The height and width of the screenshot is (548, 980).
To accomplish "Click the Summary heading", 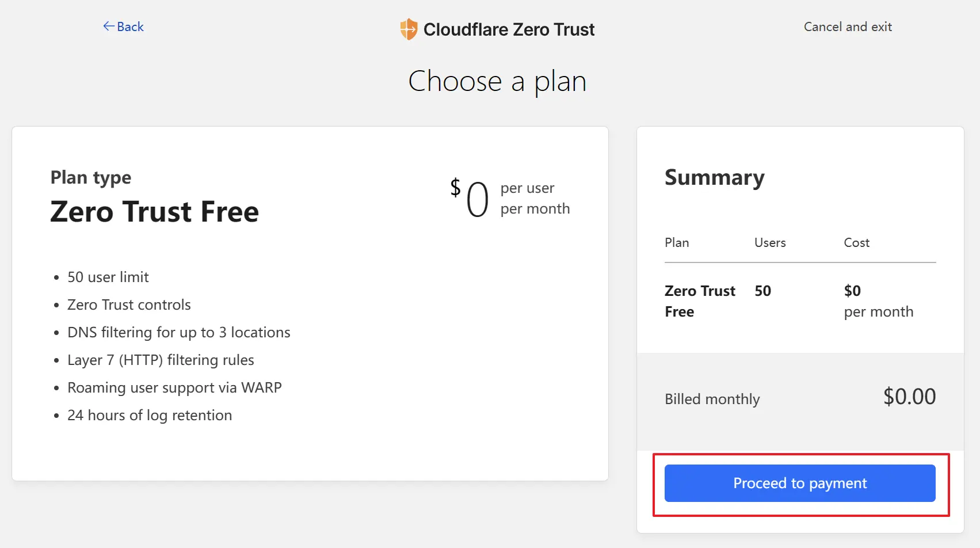I will 715,178.
